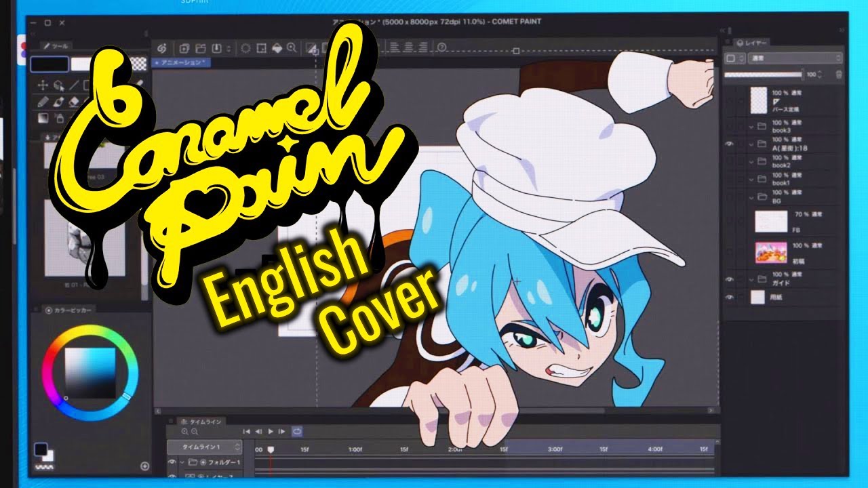Select the アニメーション document tab
The width and height of the screenshot is (868, 488).
182,62
